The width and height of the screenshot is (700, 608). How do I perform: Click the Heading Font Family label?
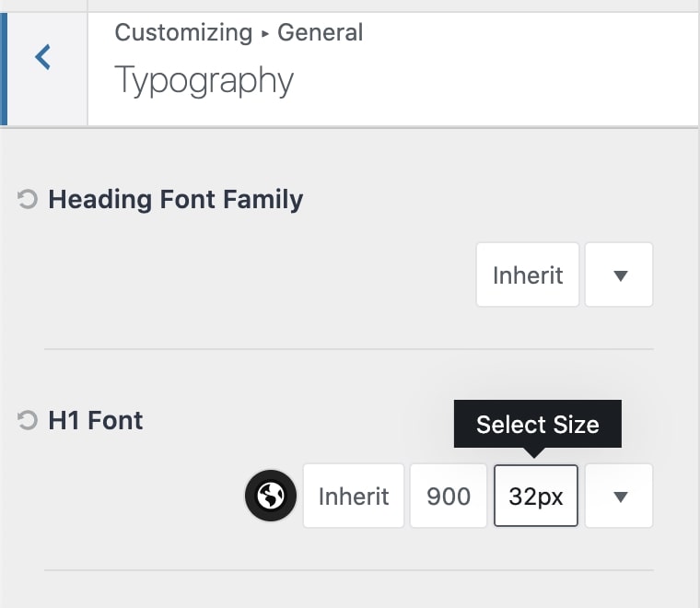pyautogui.click(x=175, y=199)
